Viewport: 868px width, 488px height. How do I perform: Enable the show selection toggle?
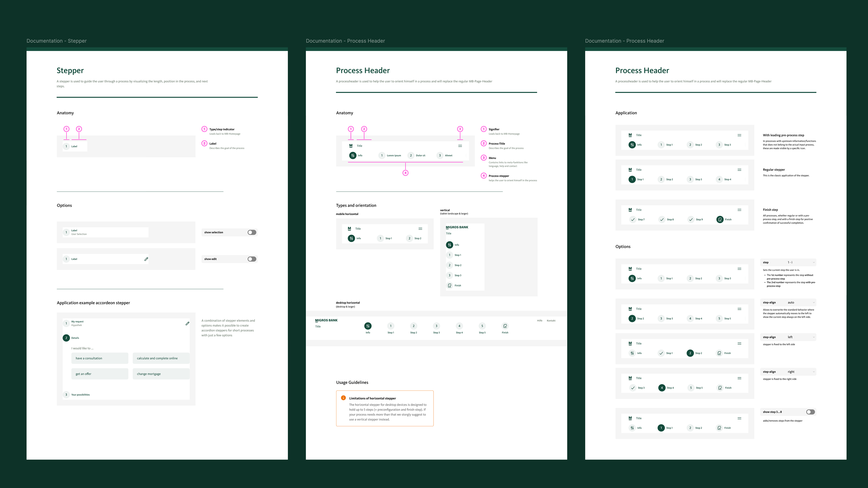[x=252, y=232]
